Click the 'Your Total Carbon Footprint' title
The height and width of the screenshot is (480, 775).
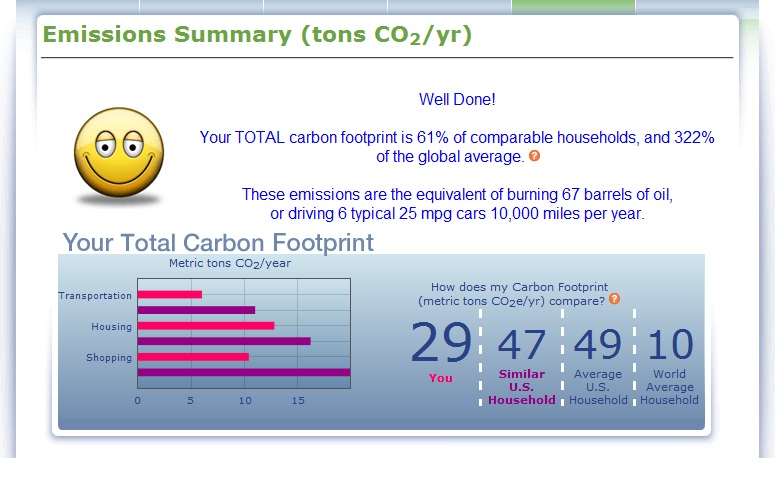(218, 243)
